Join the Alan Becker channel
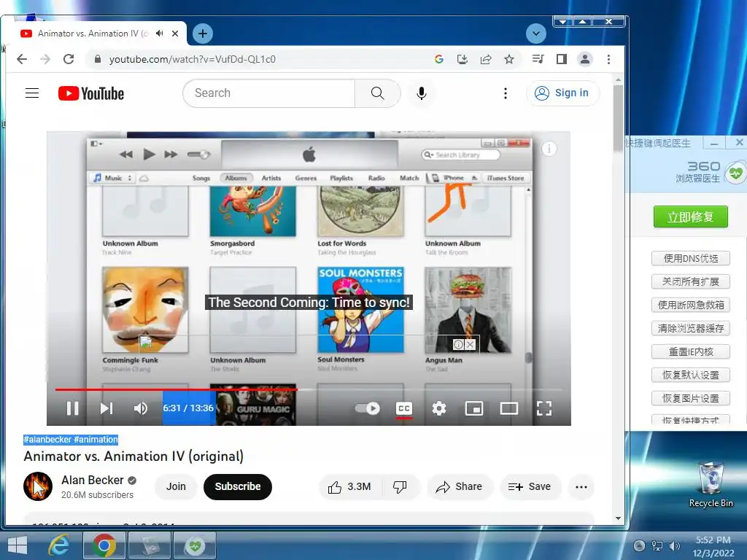Viewport: 747px width, 560px height. point(176,486)
